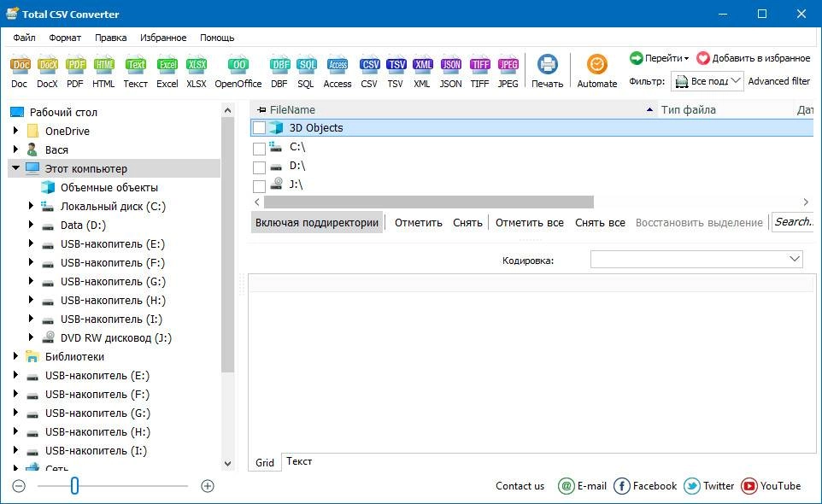Open the YouTube channel link
This screenshot has width=822, height=504.
771,486
